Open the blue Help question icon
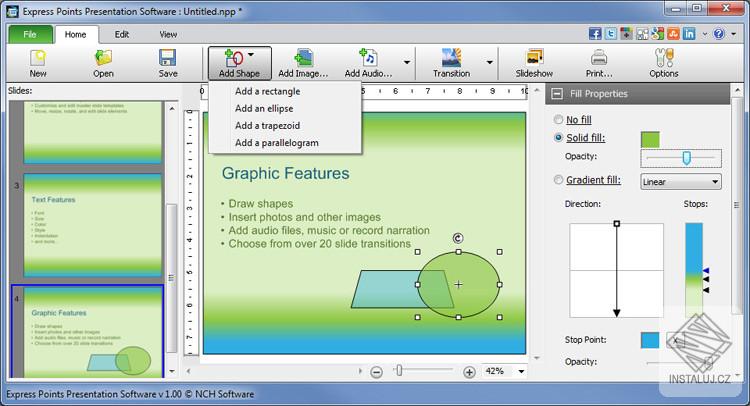This screenshot has width=750, height=406. pyautogui.click(x=718, y=34)
